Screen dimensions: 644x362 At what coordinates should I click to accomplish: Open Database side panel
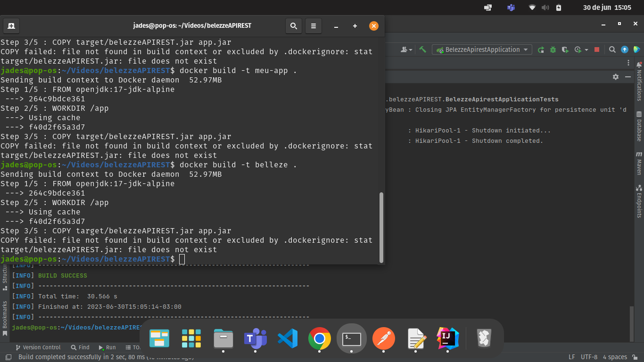(639, 126)
